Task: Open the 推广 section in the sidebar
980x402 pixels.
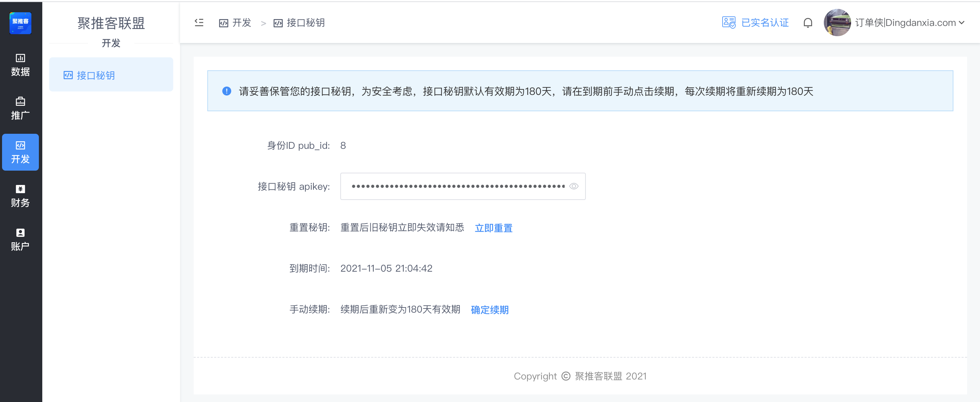Action: coord(20,109)
